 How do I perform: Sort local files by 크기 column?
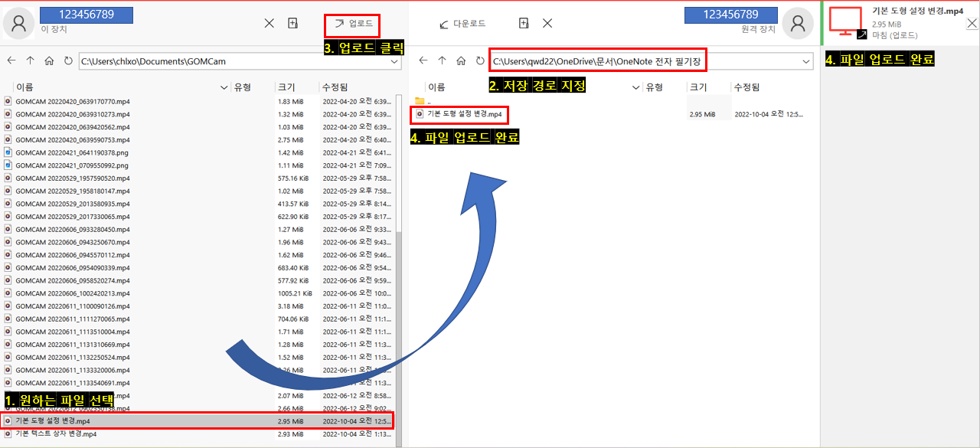[286, 88]
